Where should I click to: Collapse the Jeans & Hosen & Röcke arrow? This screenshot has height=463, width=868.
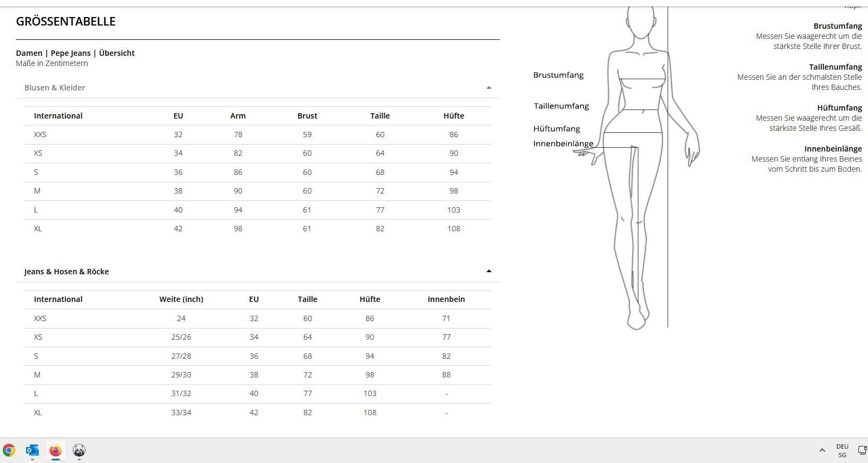point(489,271)
